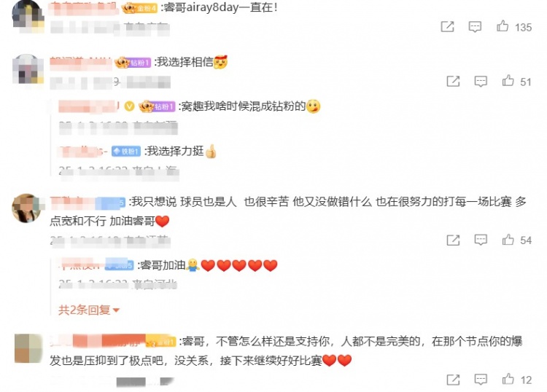Screen dimensions: 547x392
Task: Share the 我选择相信 comment
Action: point(453,81)
